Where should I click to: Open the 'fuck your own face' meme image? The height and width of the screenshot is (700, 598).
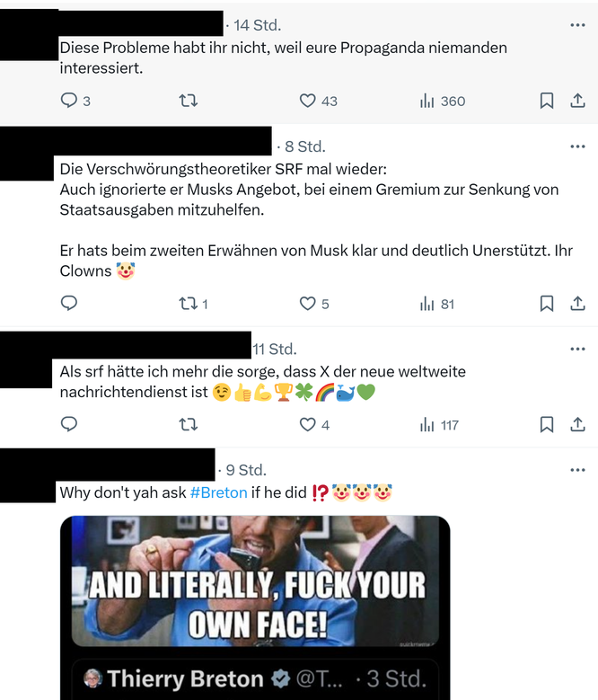[x=255, y=580]
